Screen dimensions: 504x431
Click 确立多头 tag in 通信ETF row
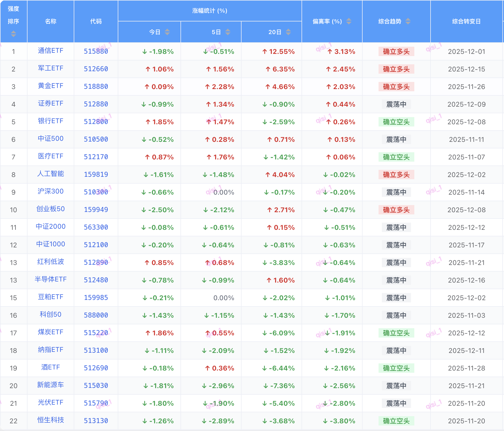396,51
